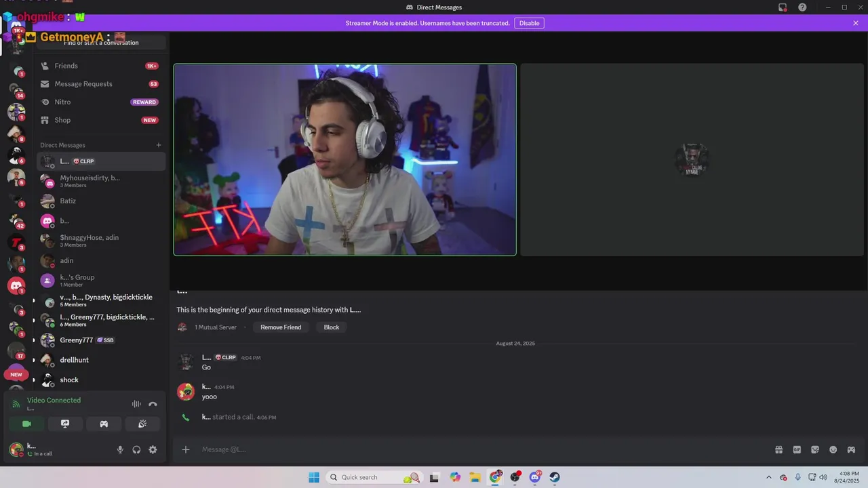Open Chrome from the taskbar
Image resolution: width=868 pixels, height=488 pixels.
tap(496, 477)
